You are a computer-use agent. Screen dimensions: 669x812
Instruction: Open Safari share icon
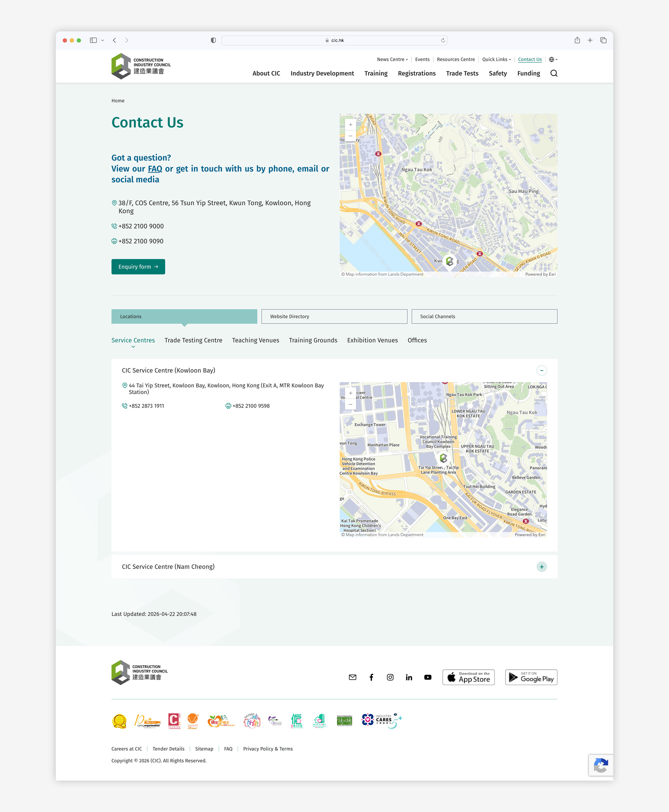[x=577, y=40]
